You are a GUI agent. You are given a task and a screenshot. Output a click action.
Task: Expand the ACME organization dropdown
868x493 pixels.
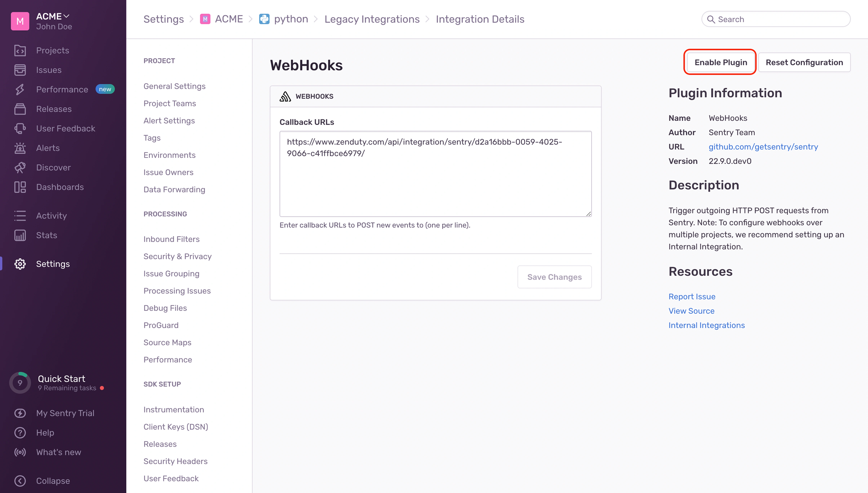point(53,16)
